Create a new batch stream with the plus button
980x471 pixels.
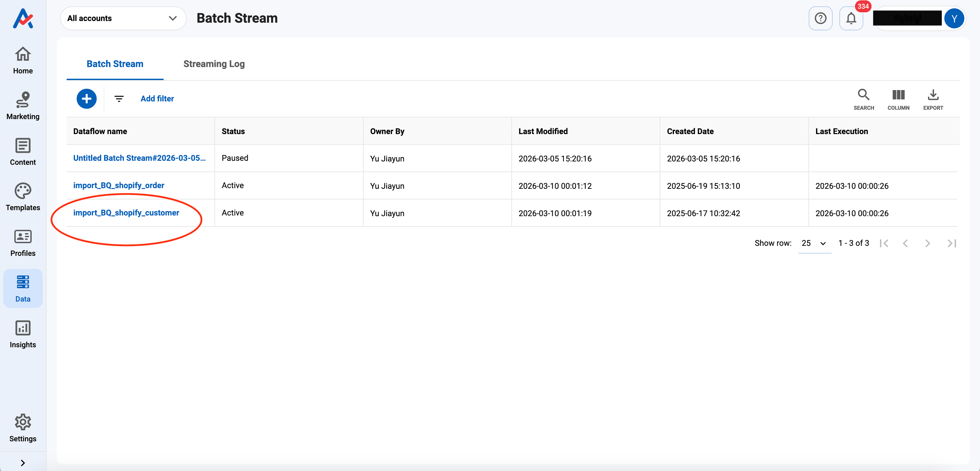[86, 99]
